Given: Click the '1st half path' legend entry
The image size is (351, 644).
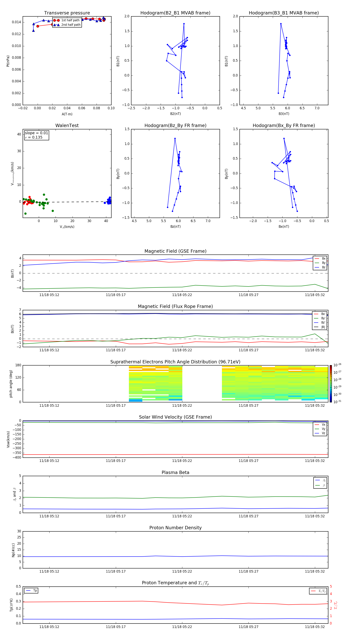Looking at the screenshot, I should pyautogui.click(x=67, y=20).
